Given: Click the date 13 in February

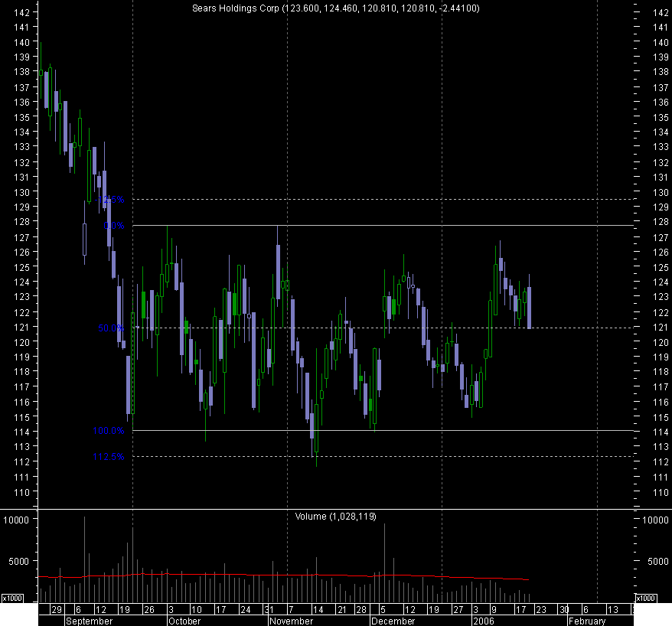Looking at the screenshot, I should 613,609.
